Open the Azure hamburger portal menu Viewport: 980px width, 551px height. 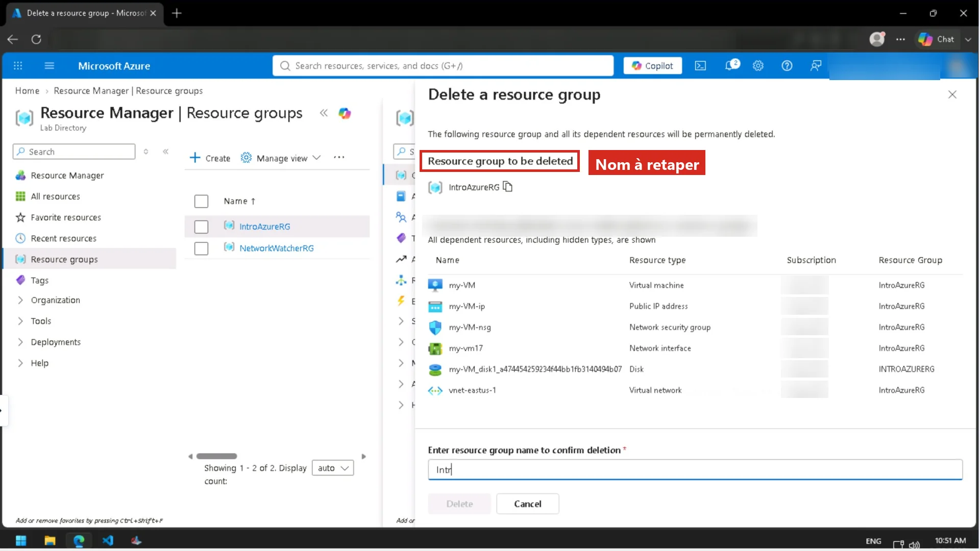pyautogui.click(x=50, y=66)
